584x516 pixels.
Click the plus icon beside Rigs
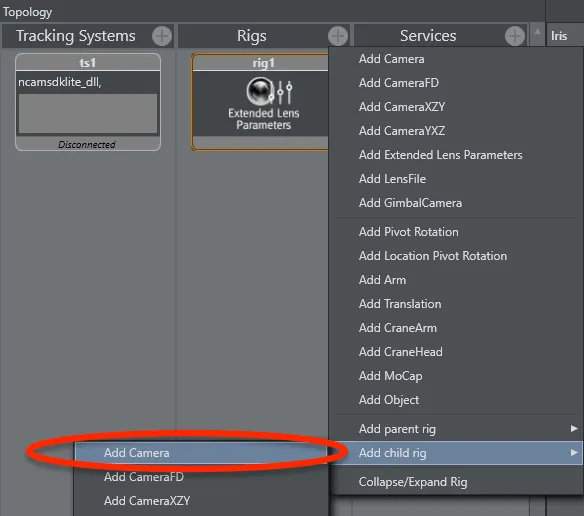pos(338,36)
